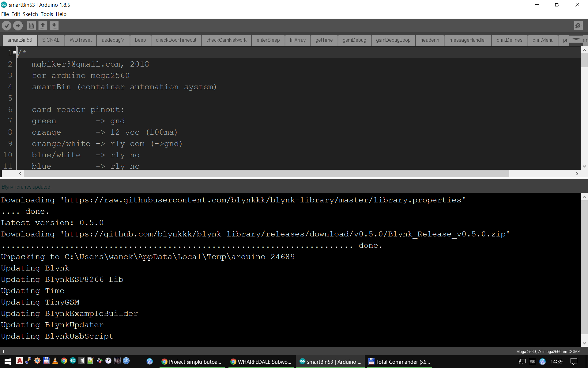Switch to the header.h tab

point(429,40)
